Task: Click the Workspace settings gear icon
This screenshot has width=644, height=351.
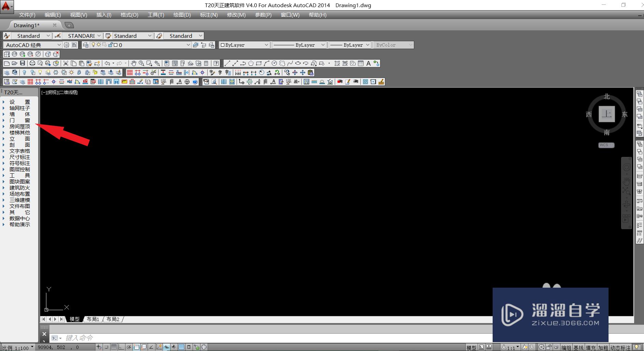Action: coord(66,45)
